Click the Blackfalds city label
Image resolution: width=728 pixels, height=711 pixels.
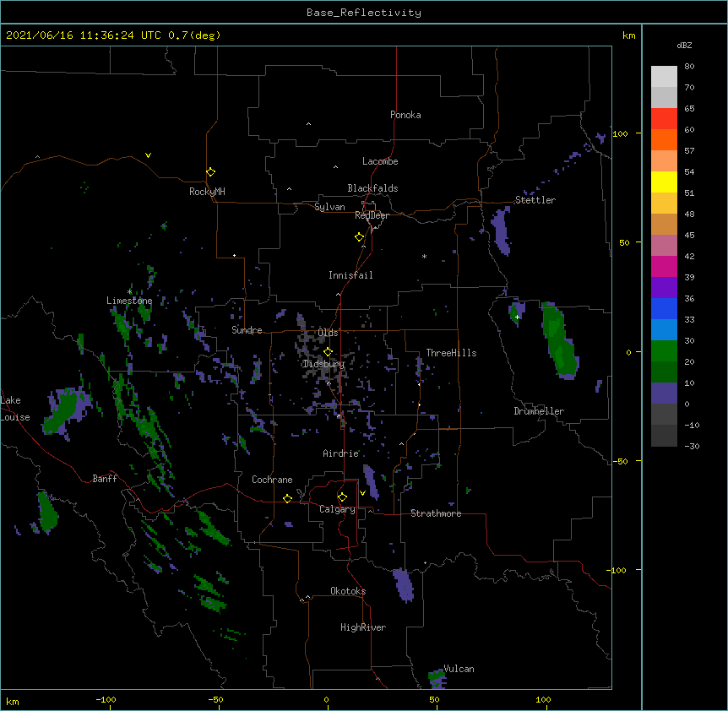coord(372,188)
